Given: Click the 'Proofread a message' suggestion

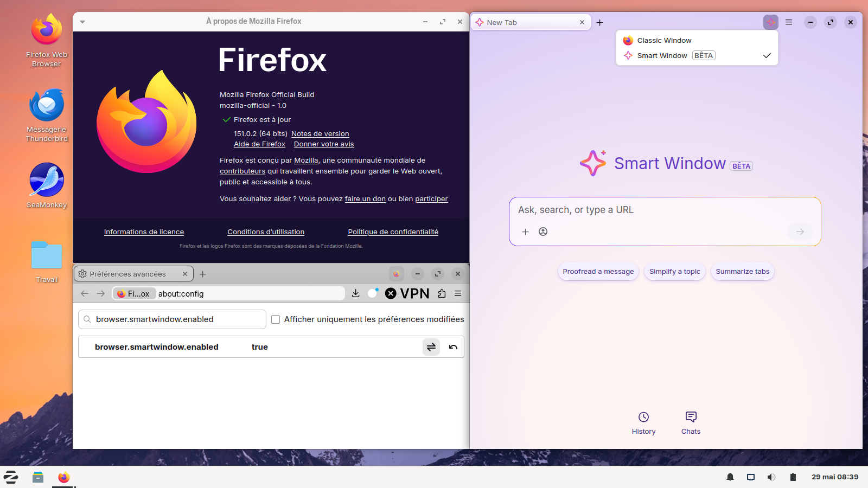Looking at the screenshot, I should point(598,272).
